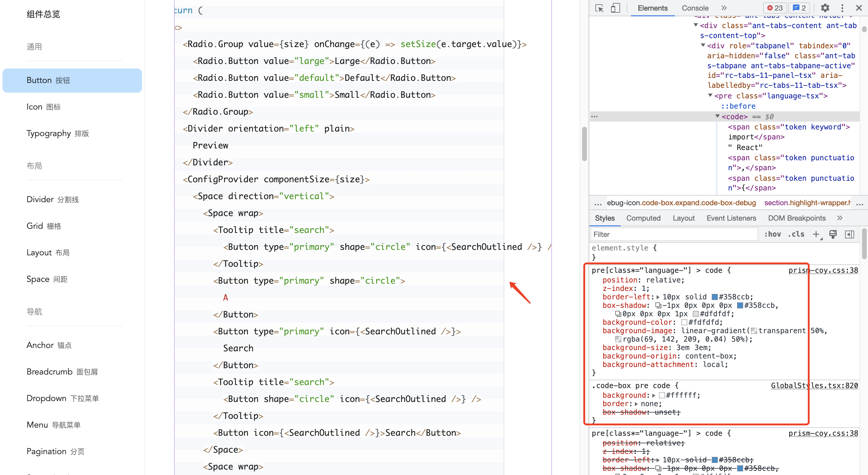This screenshot has width=868, height=475.
Task: Click the paint brush icon in Styles pane
Action: pos(833,234)
